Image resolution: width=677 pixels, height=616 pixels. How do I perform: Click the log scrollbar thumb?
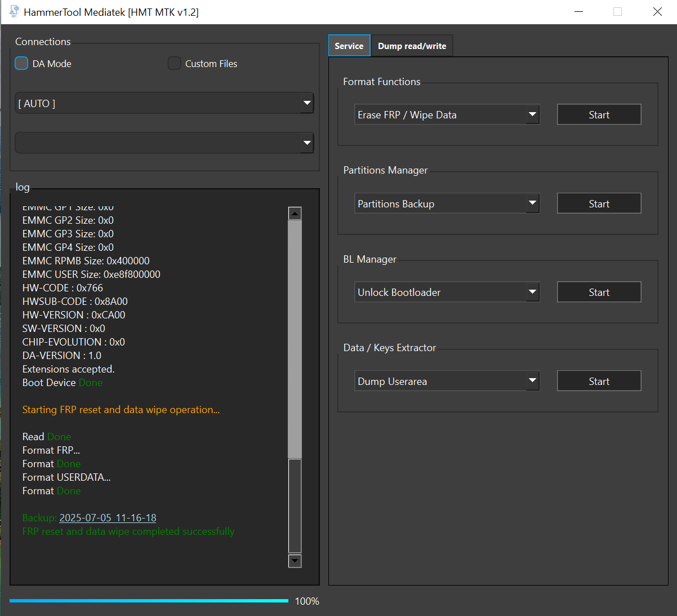point(295,505)
